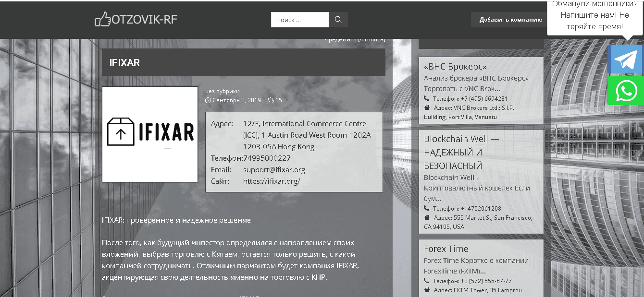Click home address icon in Blockchain Well card
644x297 pixels.
point(427,218)
